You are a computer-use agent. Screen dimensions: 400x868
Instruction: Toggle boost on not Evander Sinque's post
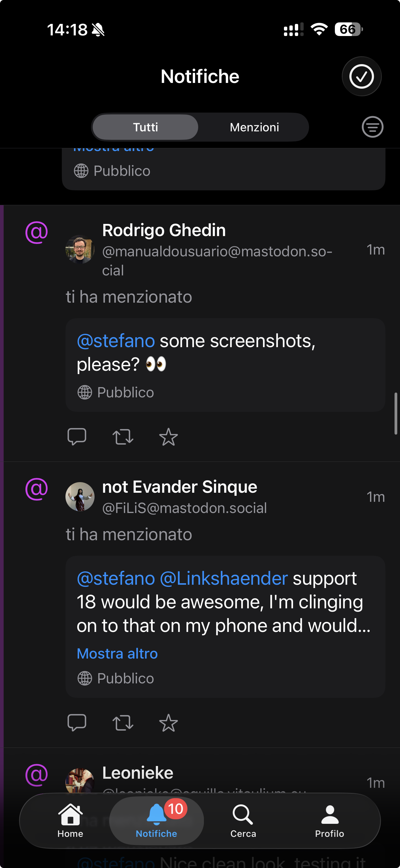[123, 723]
